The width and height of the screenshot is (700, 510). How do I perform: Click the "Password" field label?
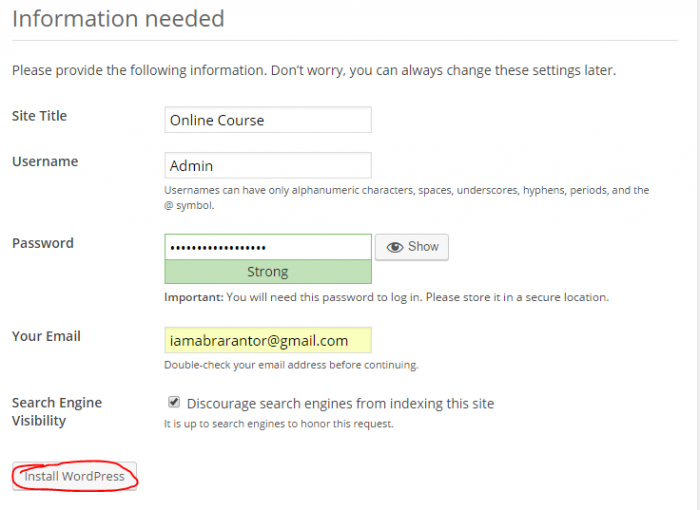tap(42, 243)
